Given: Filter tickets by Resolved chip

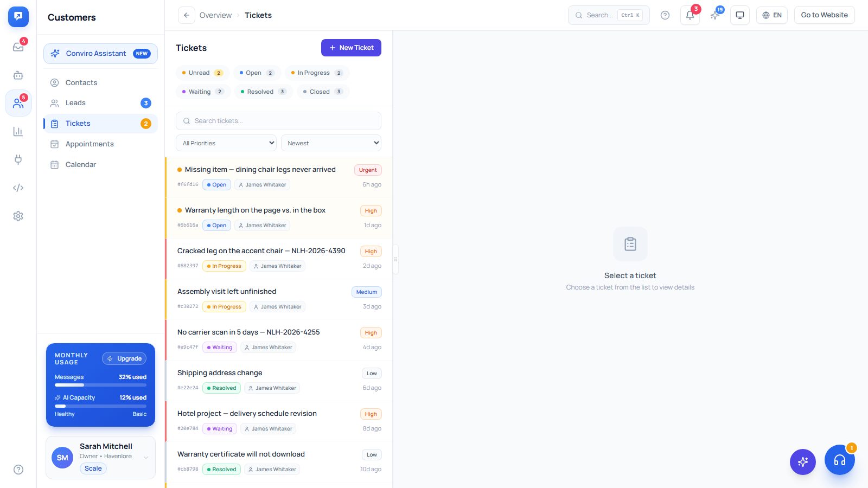Looking at the screenshot, I should 264,92.
